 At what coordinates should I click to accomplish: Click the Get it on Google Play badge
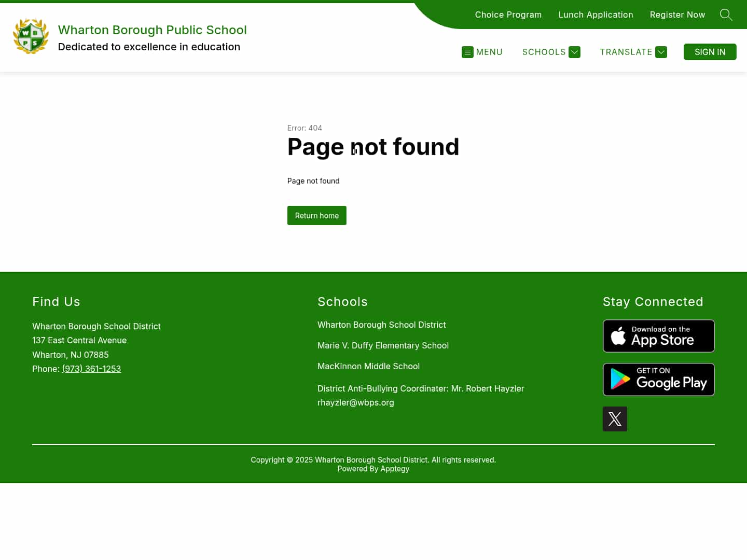click(658, 379)
